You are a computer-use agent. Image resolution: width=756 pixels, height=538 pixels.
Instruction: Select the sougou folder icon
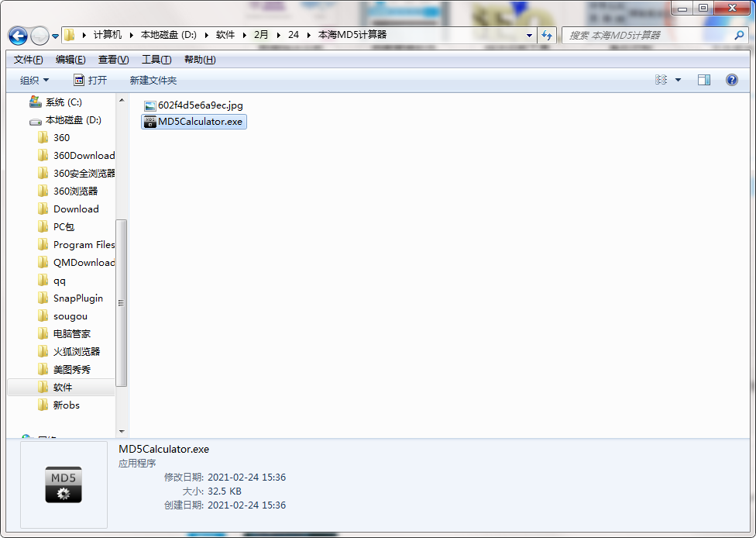pos(43,316)
